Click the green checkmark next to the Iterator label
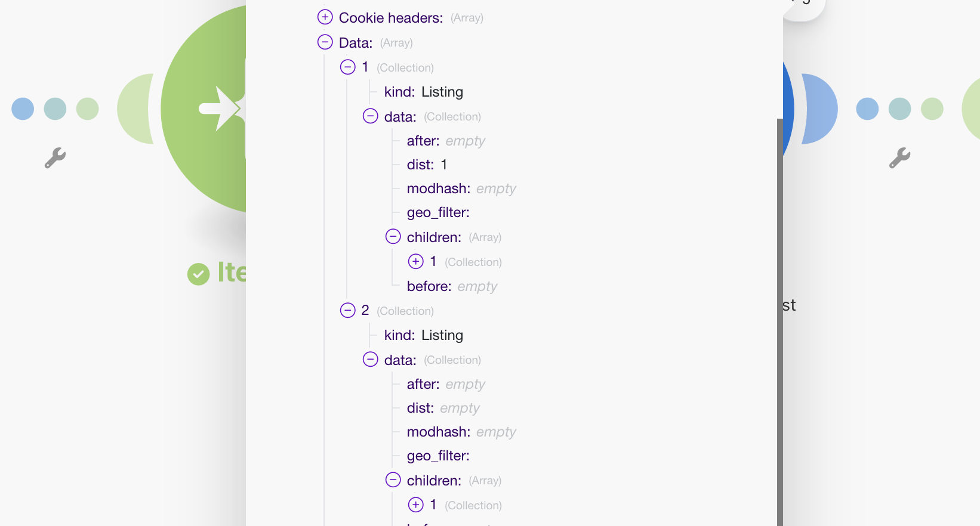 199,274
